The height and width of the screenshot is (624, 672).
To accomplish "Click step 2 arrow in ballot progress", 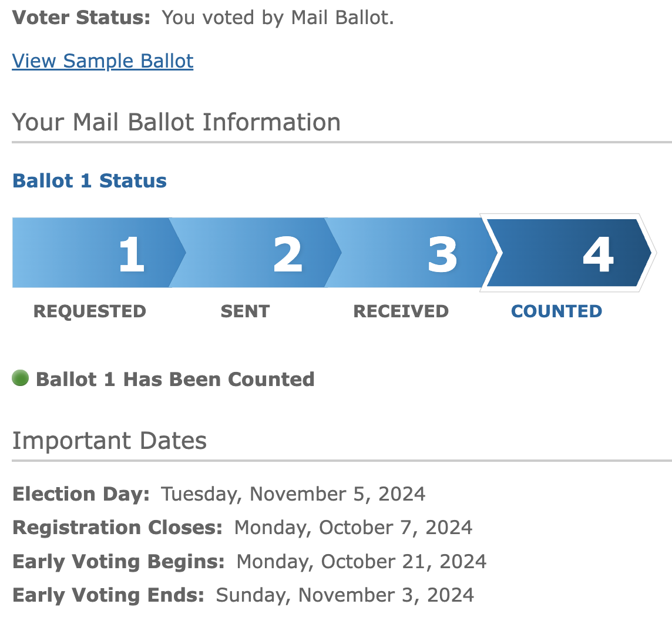I will (x=256, y=253).
